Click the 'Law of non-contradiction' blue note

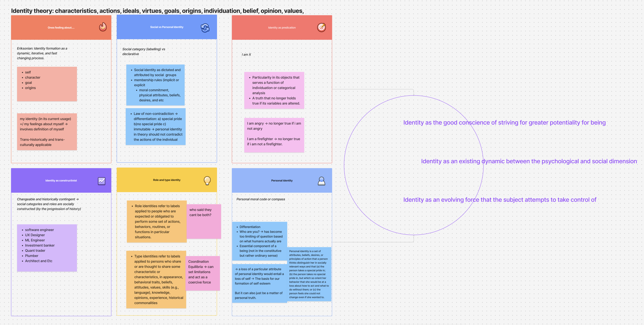pos(155,127)
